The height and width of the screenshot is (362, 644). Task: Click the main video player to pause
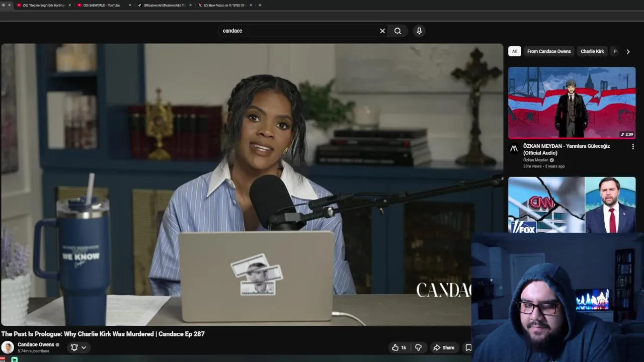coord(252,185)
